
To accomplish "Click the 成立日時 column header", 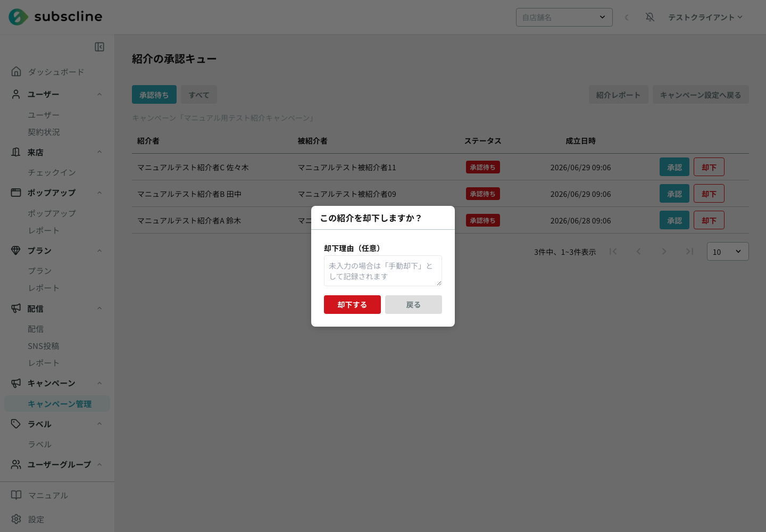I will (580, 141).
